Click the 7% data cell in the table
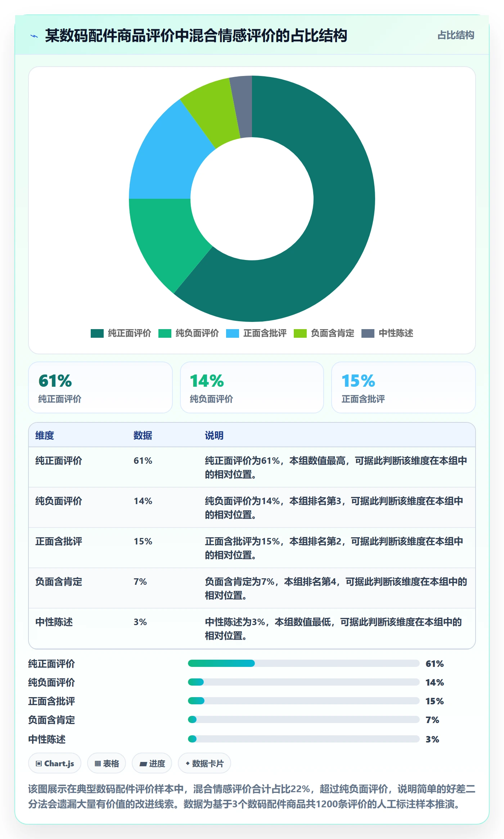 (x=140, y=582)
